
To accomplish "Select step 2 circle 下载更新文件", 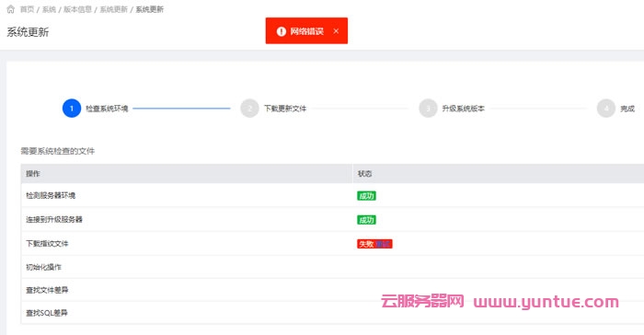I will (x=249, y=108).
